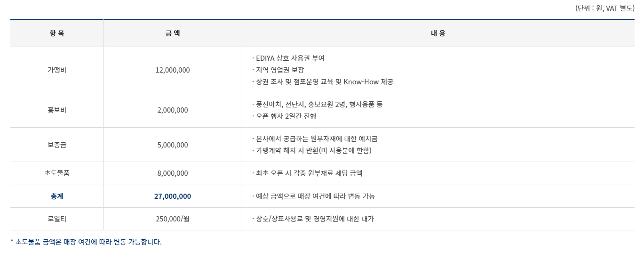644x253 pixels.
Task: Click the 내용 column header
Action: click(438, 33)
